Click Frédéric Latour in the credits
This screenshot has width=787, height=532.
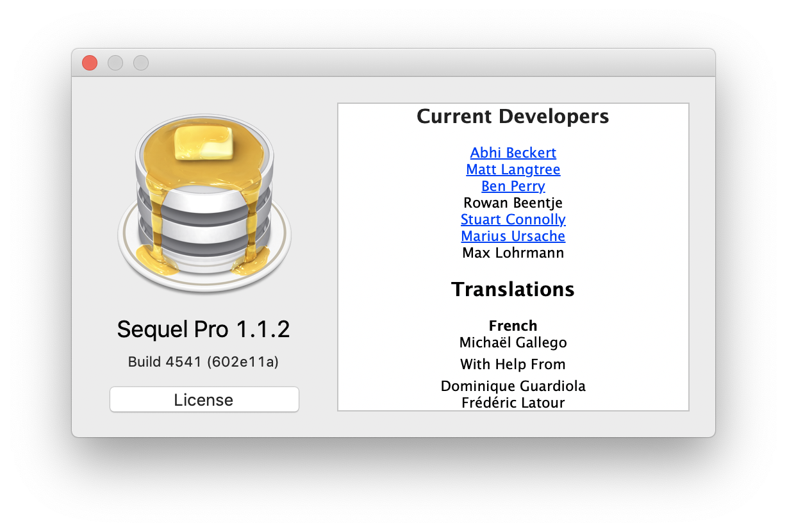[x=513, y=403]
